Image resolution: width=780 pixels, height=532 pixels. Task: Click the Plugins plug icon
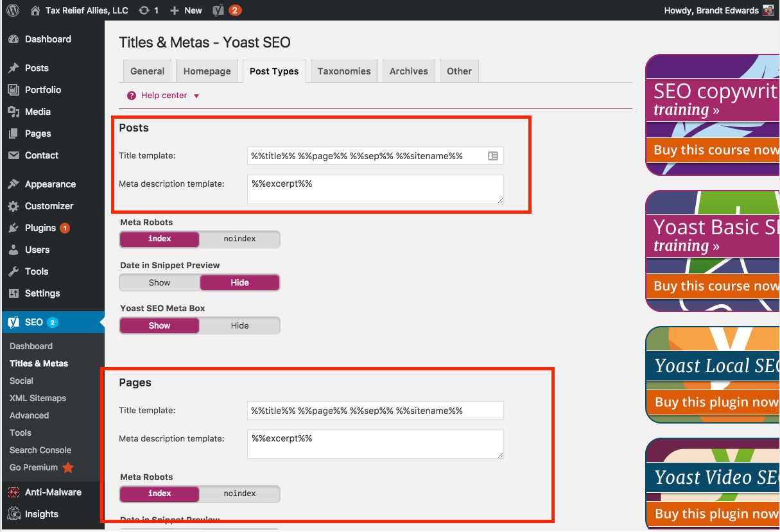click(x=13, y=228)
